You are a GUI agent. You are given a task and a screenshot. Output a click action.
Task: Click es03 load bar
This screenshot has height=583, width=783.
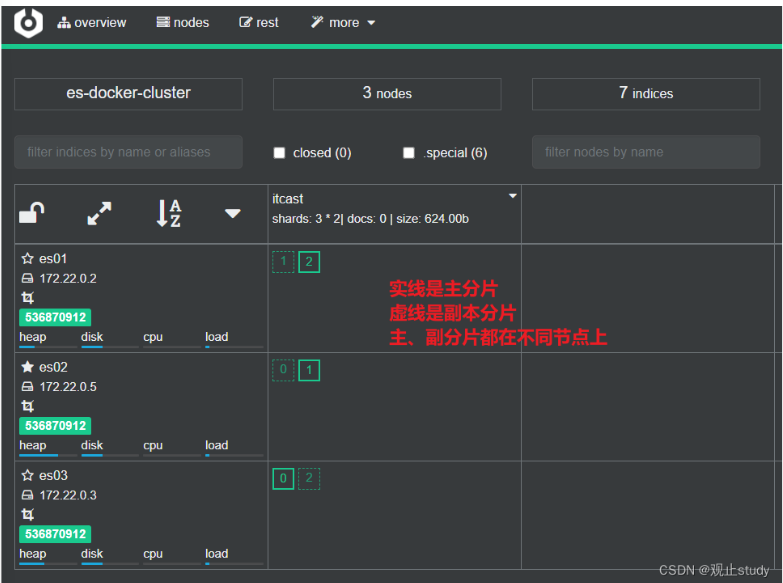[x=234, y=564]
